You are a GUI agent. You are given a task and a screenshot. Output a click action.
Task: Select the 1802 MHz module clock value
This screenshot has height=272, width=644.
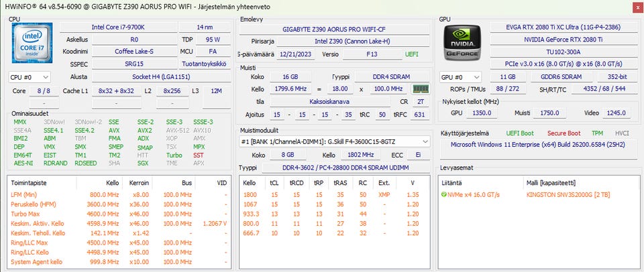tap(361, 155)
